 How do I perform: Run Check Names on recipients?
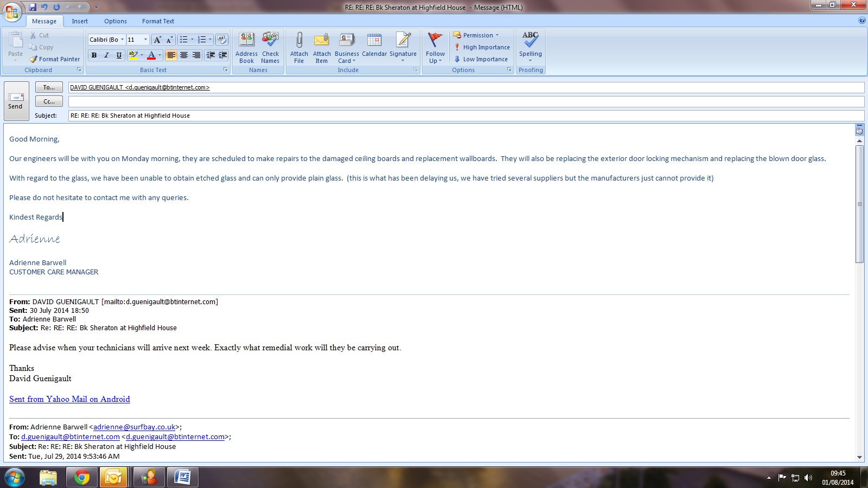point(270,48)
